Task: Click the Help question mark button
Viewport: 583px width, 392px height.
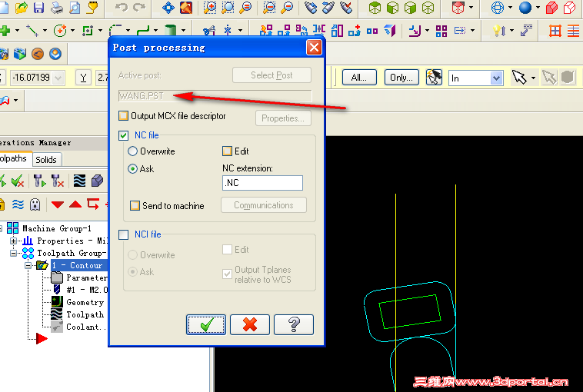Action: pyautogui.click(x=294, y=325)
